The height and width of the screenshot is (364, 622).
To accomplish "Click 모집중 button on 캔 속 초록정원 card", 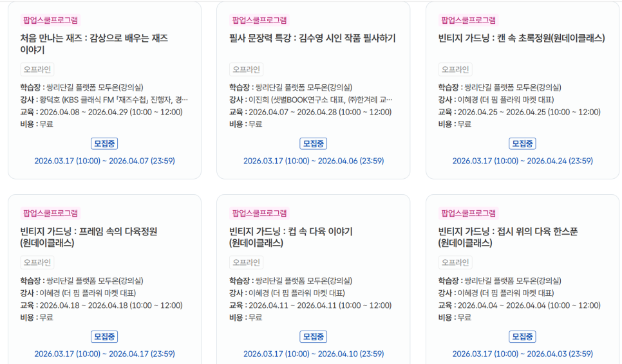I will (x=522, y=143).
